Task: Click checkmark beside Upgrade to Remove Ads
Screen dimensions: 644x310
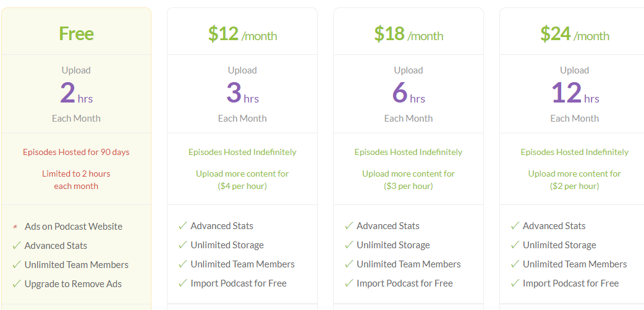Action: point(17,283)
